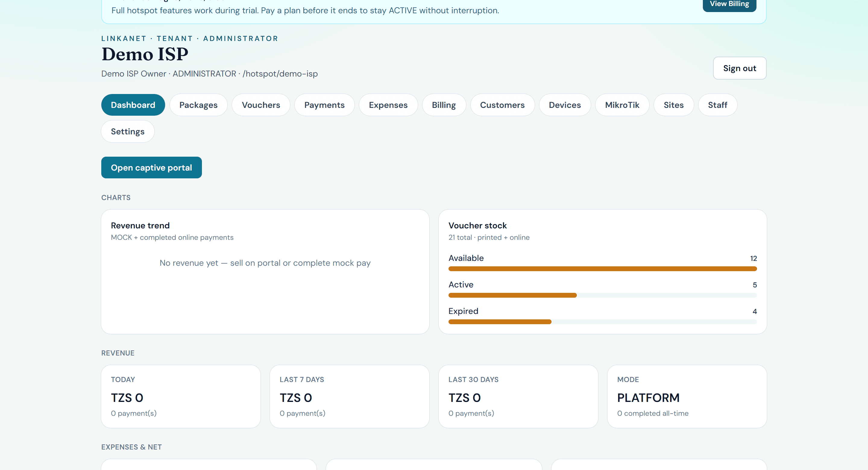Click the Available count '12'

pyautogui.click(x=753, y=258)
